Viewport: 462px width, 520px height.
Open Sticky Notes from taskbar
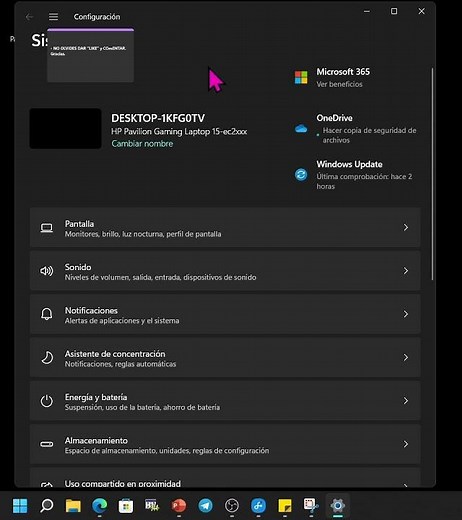(x=285, y=506)
